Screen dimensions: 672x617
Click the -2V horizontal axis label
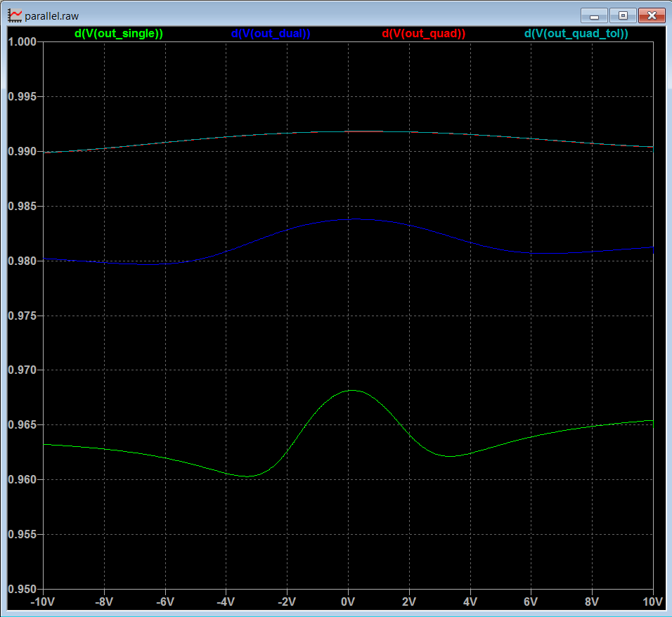287,602
